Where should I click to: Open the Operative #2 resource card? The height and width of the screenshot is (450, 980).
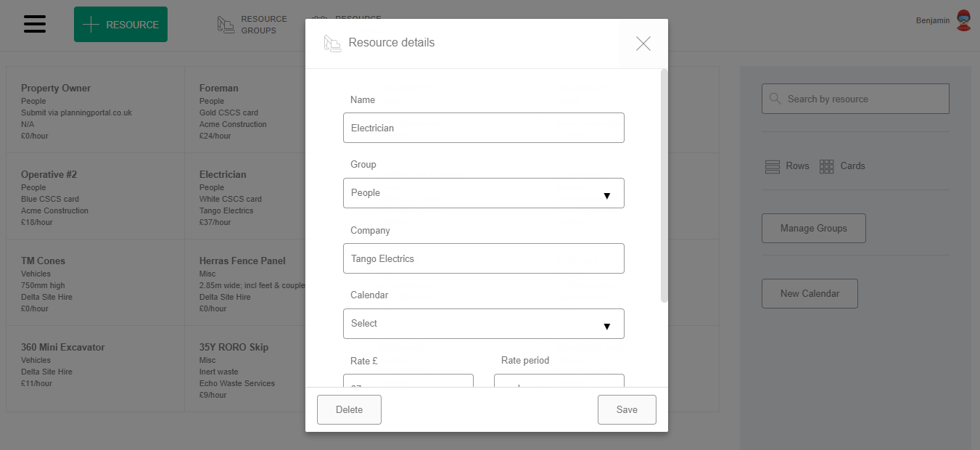[95, 196]
